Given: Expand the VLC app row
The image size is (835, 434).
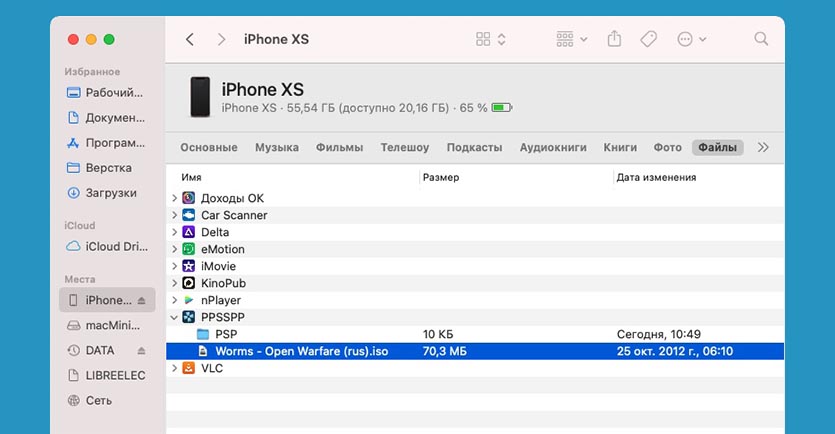Looking at the screenshot, I should tap(174, 368).
